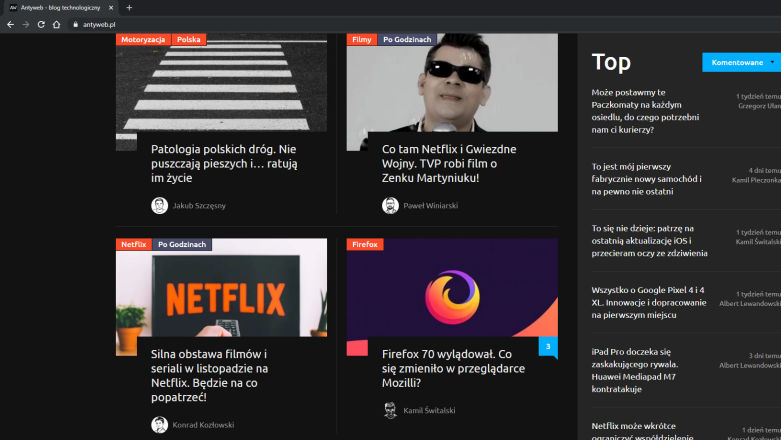Open the Polska category tag
The image size is (781, 440).
pos(189,39)
